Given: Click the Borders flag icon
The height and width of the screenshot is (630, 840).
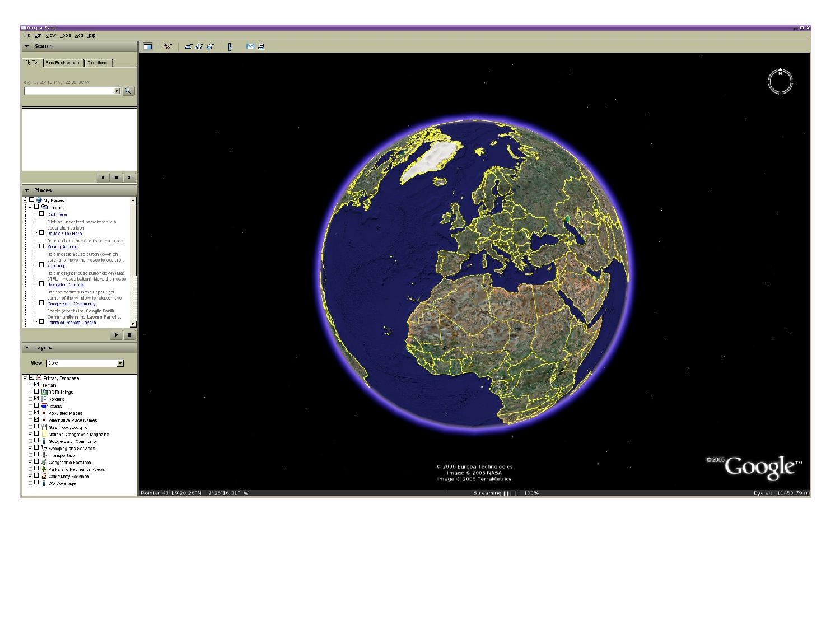Looking at the screenshot, I should [x=44, y=399].
